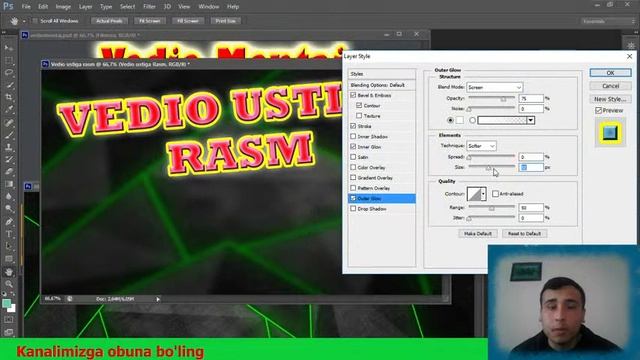
Task: Toggle the Bevel & Emboss checkbox
Action: [x=353, y=95]
